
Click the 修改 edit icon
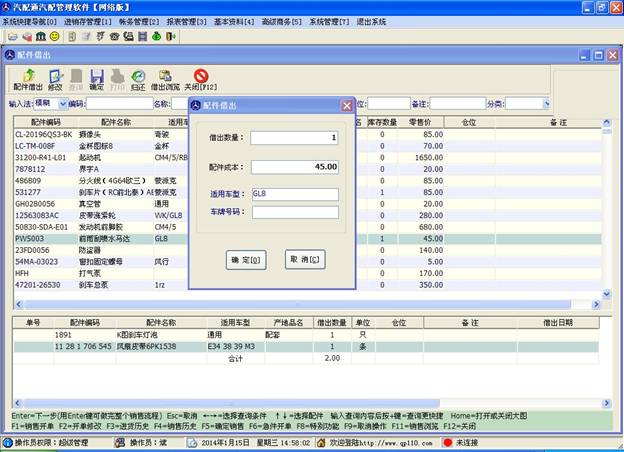click(x=55, y=79)
